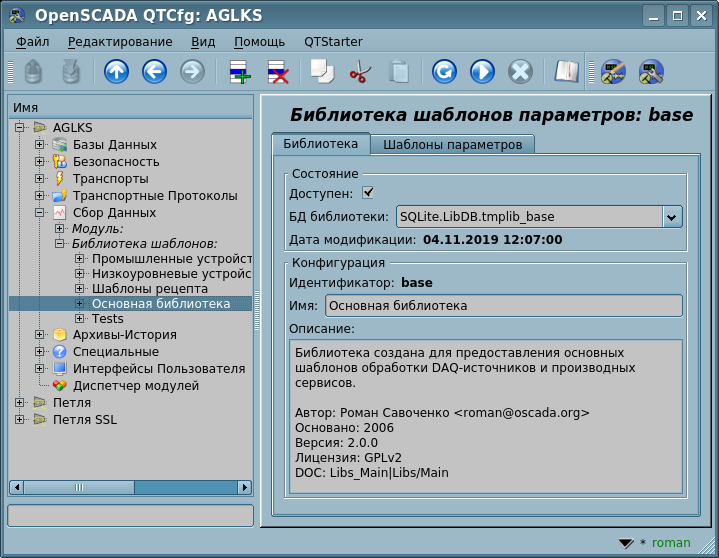Refresh the page with the circular arrow icon

tap(444, 72)
